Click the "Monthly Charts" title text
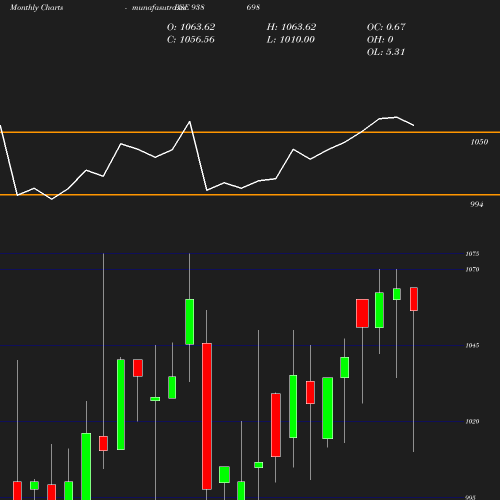The width and height of the screenshot is (500, 500). coord(37,7)
